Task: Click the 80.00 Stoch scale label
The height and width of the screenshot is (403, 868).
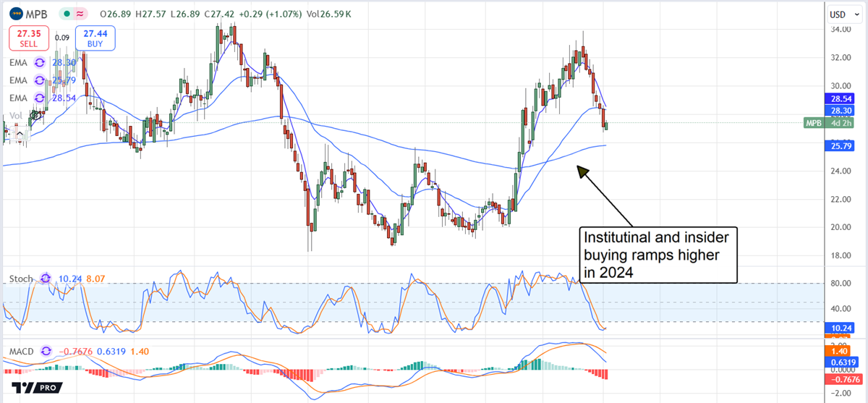Action: [841, 284]
